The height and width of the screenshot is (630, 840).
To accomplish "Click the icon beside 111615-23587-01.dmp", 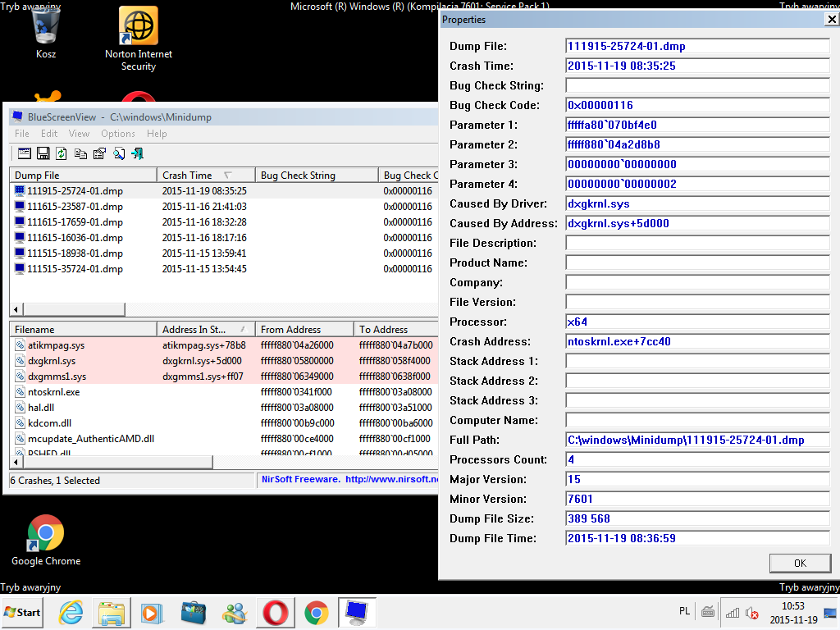I will pos(20,206).
